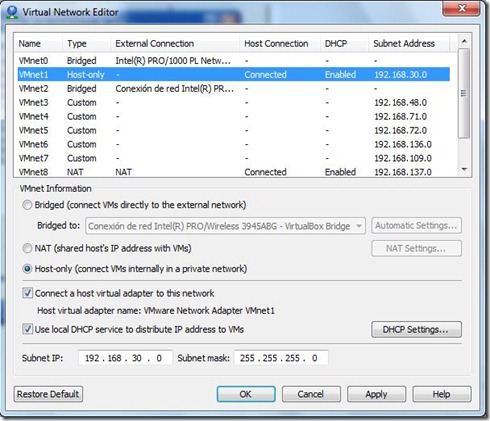Click subnet address 192.168.137.0
This screenshot has height=421, width=490.
coord(403,172)
